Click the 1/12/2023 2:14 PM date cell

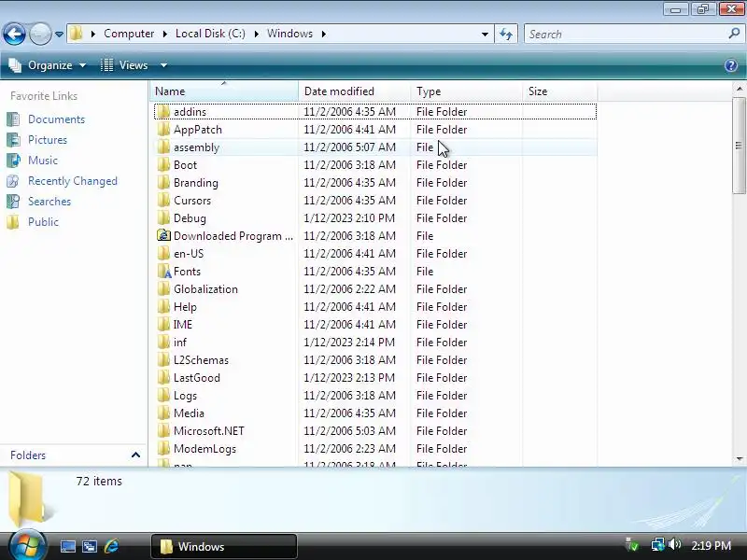tap(349, 342)
